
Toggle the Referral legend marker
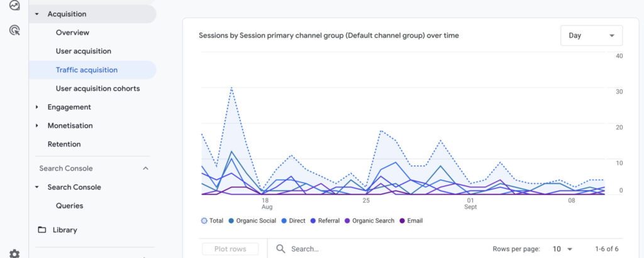314,221
